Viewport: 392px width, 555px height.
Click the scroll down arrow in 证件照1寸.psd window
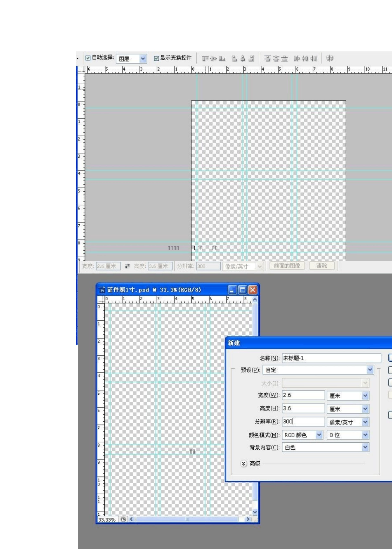pyautogui.click(x=255, y=512)
